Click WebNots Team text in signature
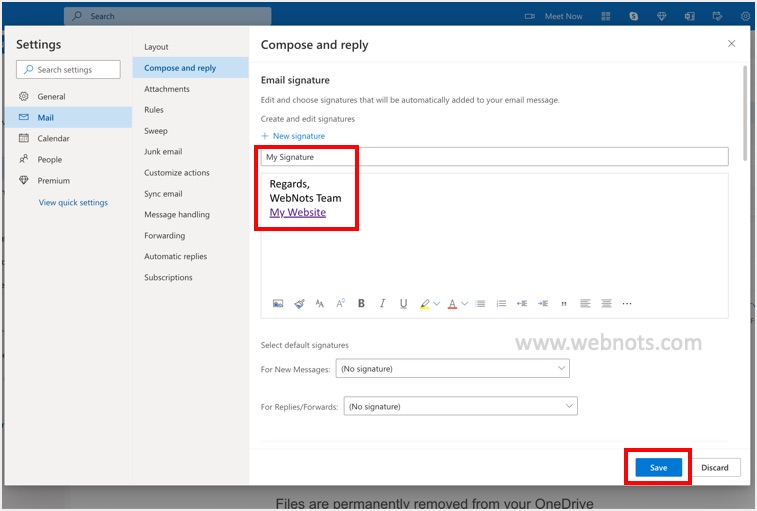This screenshot has height=511, width=757. (305, 198)
